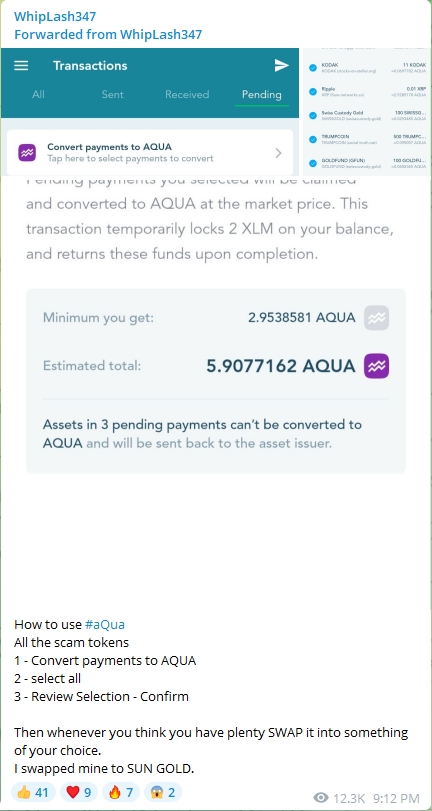Uncheck the TRUMPCOIN pending payment

312,139
